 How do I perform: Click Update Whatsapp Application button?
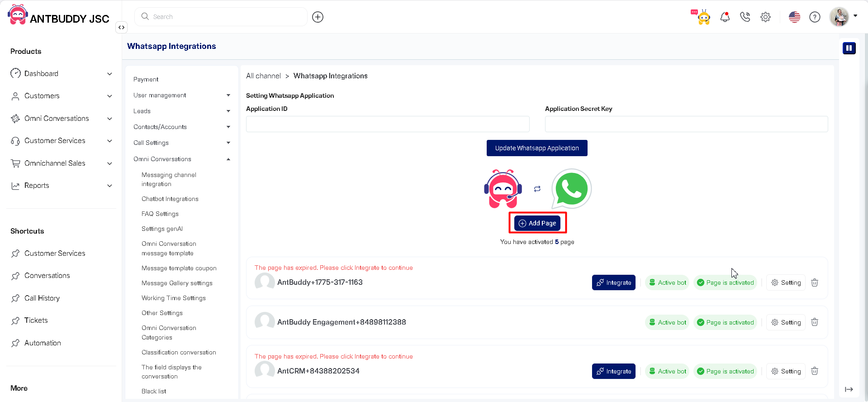tap(537, 148)
